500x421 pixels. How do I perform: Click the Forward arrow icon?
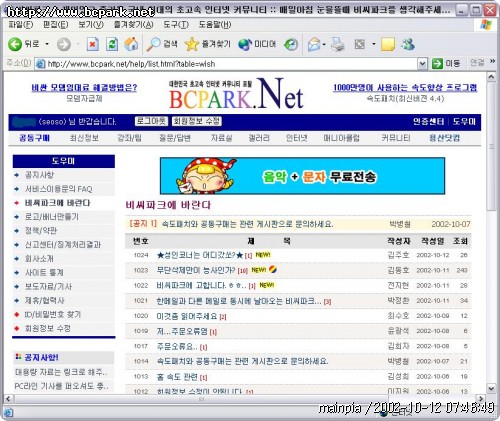(x=64, y=44)
